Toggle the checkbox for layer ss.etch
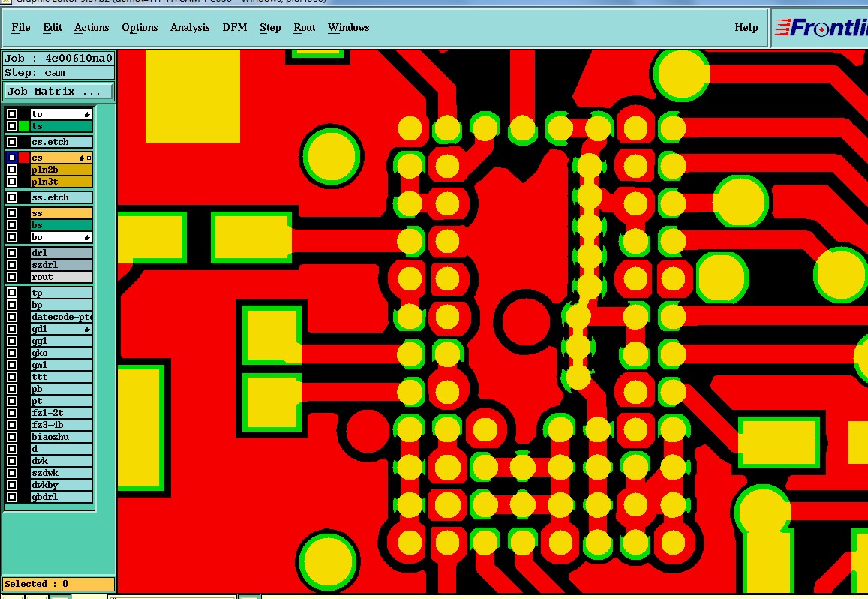The width and height of the screenshot is (868, 599). pos(12,197)
